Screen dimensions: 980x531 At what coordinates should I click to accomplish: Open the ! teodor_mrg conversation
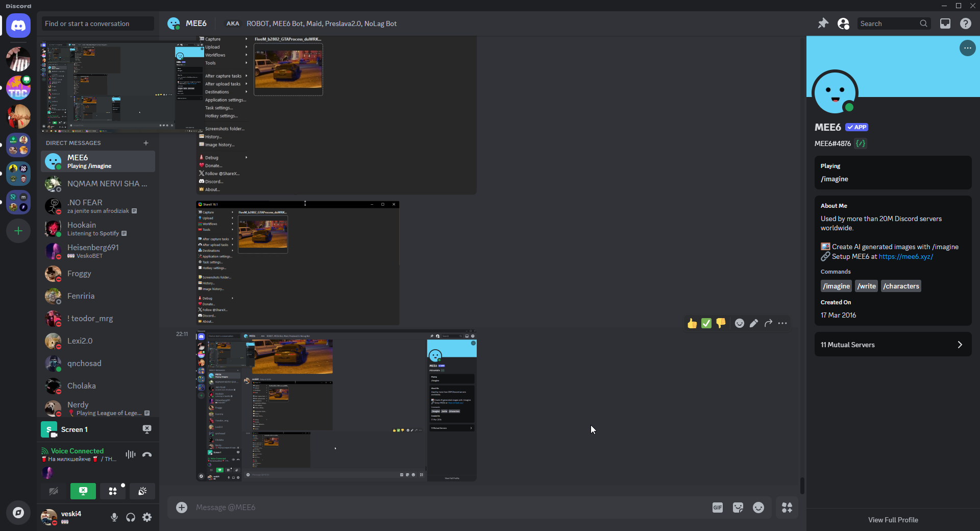[98, 319]
